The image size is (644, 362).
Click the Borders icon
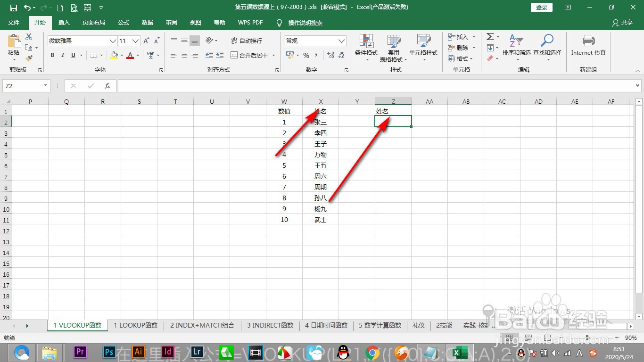tap(93, 55)
